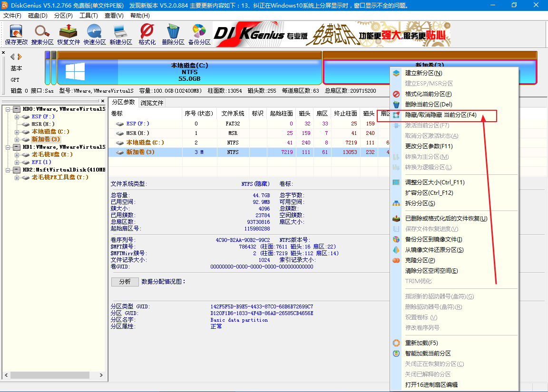
Task: Select MSR (H:) row in partition table
Action: tap(249, 133)
